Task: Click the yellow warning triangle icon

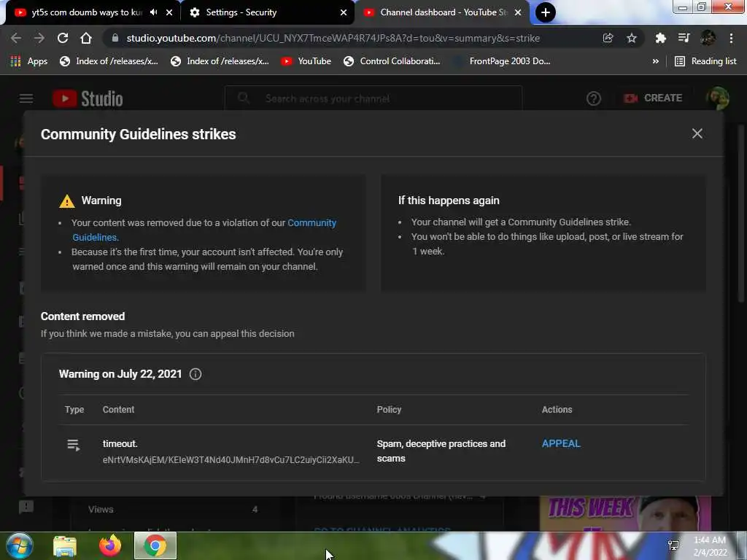Action: click(66, 201)
